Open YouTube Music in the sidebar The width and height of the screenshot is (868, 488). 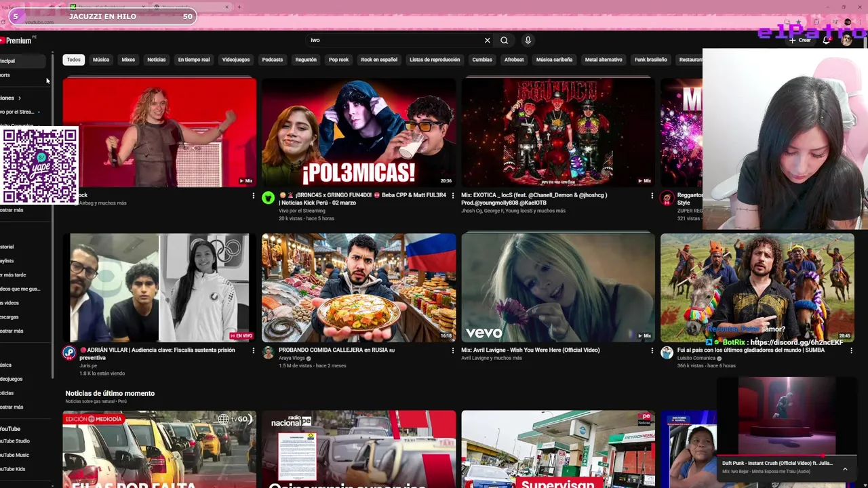tap(22, 455)
